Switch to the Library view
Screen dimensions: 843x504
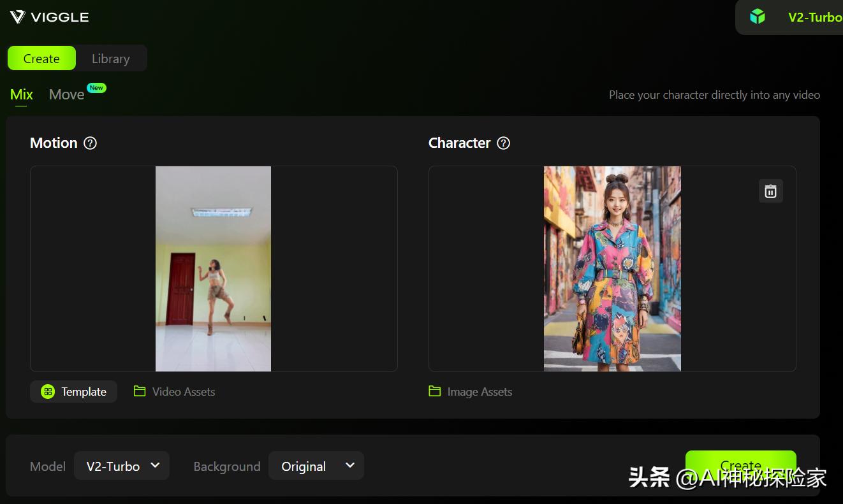110,59
